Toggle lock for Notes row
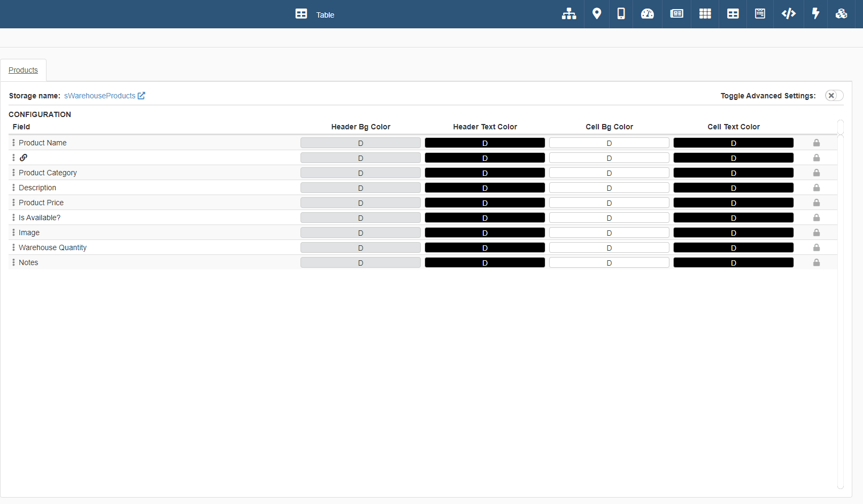 point(816,262)
